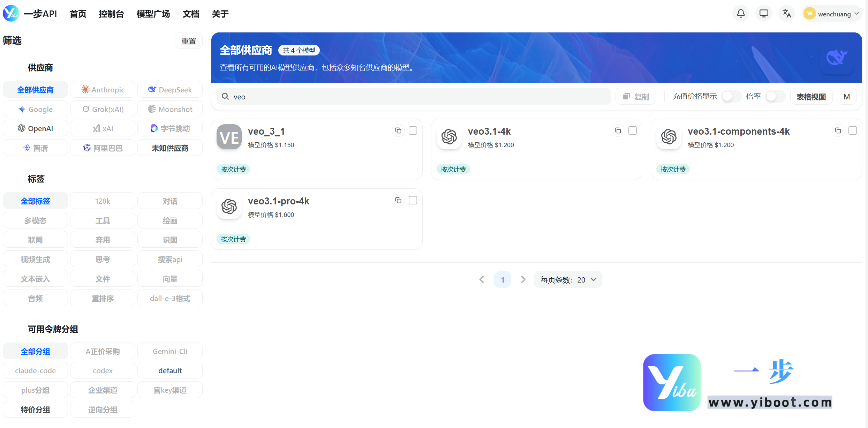Image resolution: width=868 pixels, height=428 pixels.
Task: Enable the 充值价格显示 toggle
Action: pos(731,97)
